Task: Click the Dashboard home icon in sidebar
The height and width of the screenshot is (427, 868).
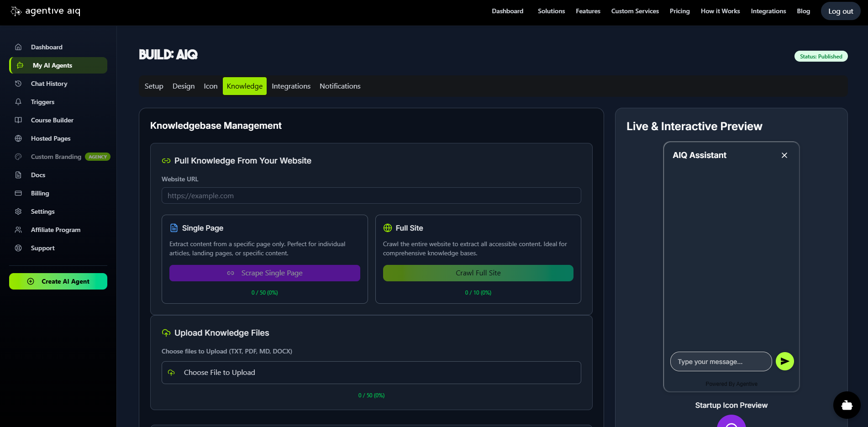Action: click(x=18, y=47)
